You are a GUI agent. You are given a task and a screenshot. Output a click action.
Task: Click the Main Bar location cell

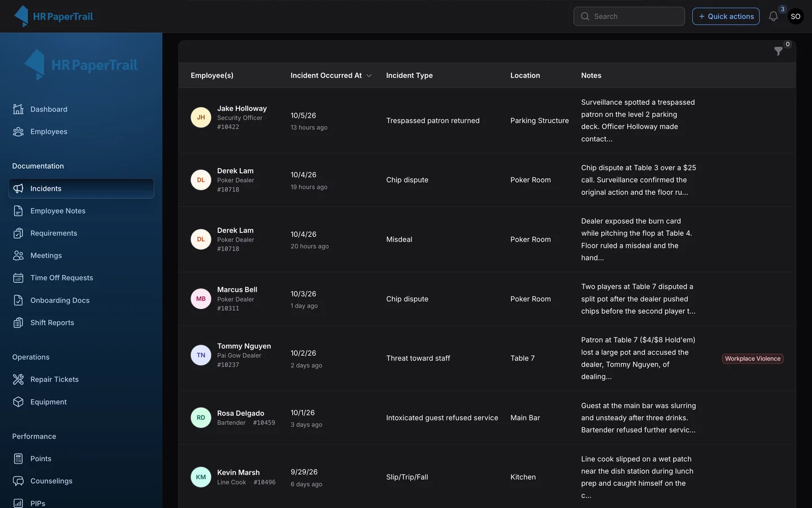point(525,418)
